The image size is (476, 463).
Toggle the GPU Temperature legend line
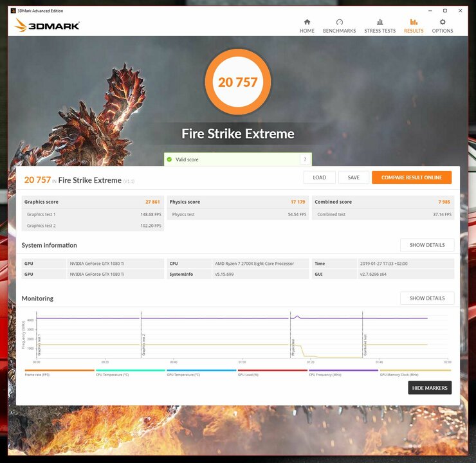pos(201,370)
